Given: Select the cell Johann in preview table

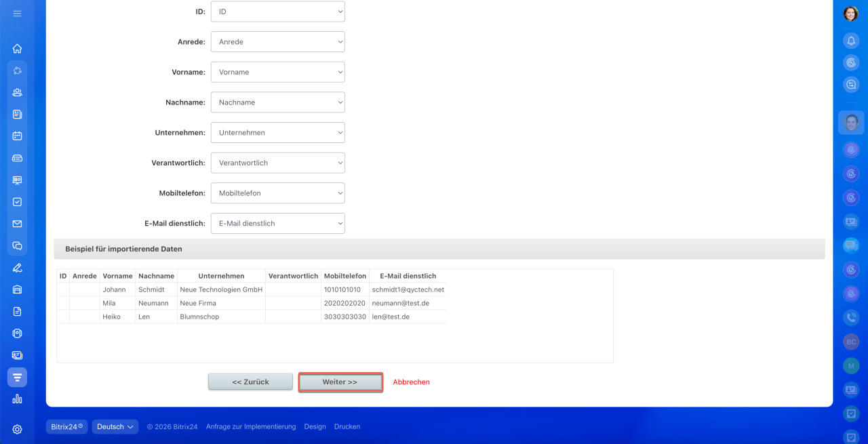Looking at the screenshot, I should (x=117, y=289).
